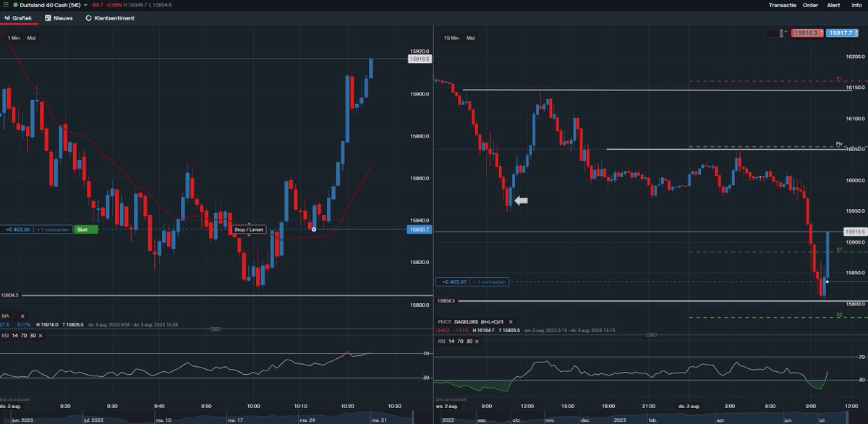Remove the left chart RSI indicator

[40, 336]
